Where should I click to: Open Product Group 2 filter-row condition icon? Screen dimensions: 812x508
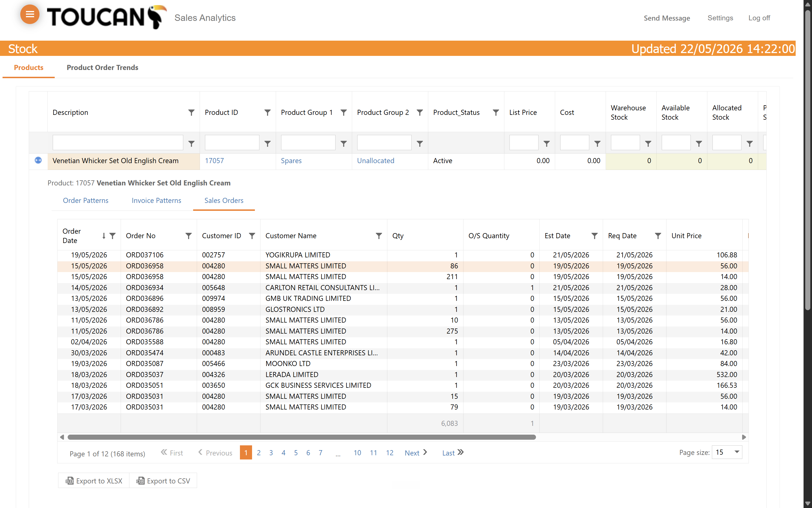[x=420, y=143]
